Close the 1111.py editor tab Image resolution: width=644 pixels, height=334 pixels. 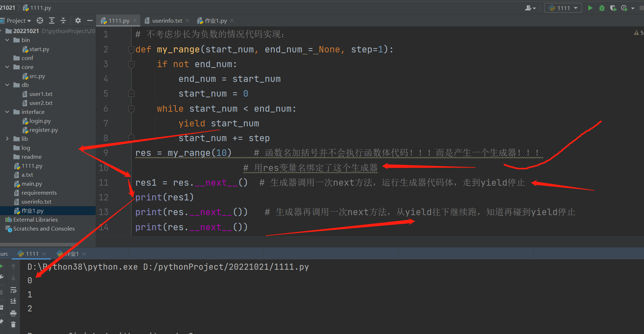[135, 20]
